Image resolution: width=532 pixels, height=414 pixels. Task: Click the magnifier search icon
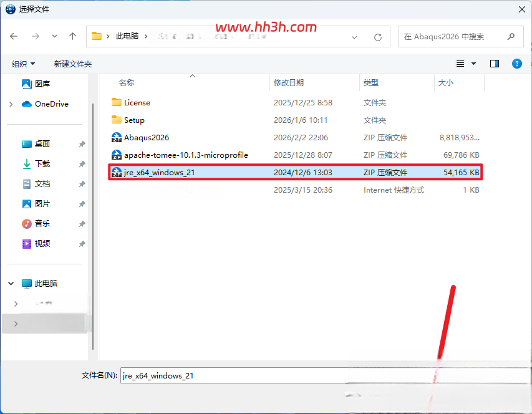(x=511, y=36)
